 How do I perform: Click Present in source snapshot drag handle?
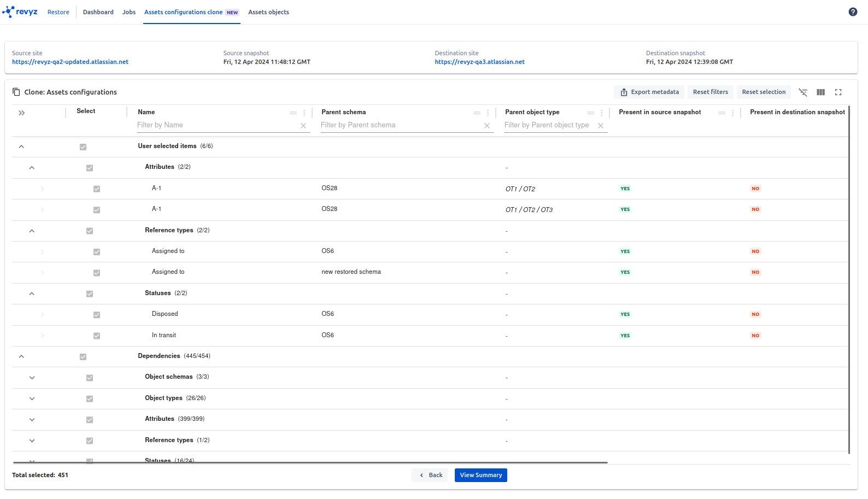point(722,113)
